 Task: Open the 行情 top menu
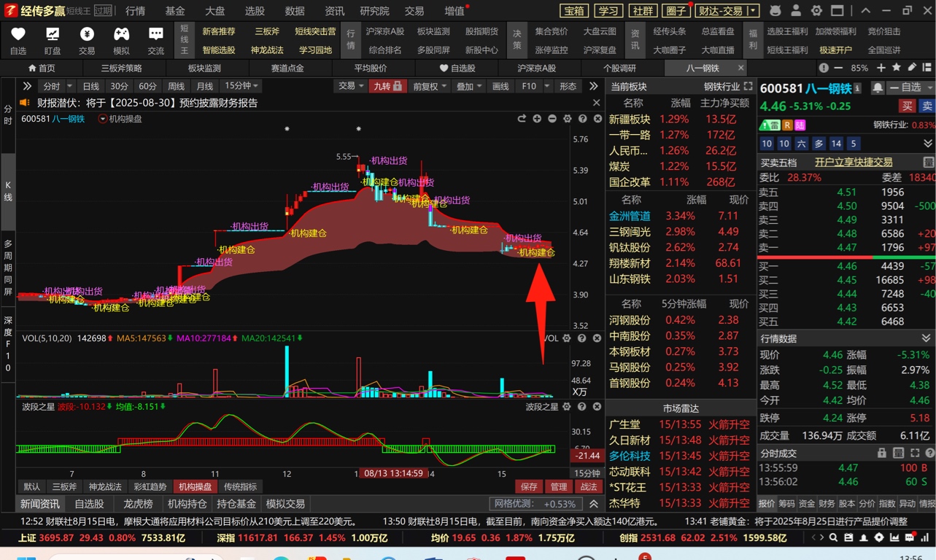tap(135, 11)
